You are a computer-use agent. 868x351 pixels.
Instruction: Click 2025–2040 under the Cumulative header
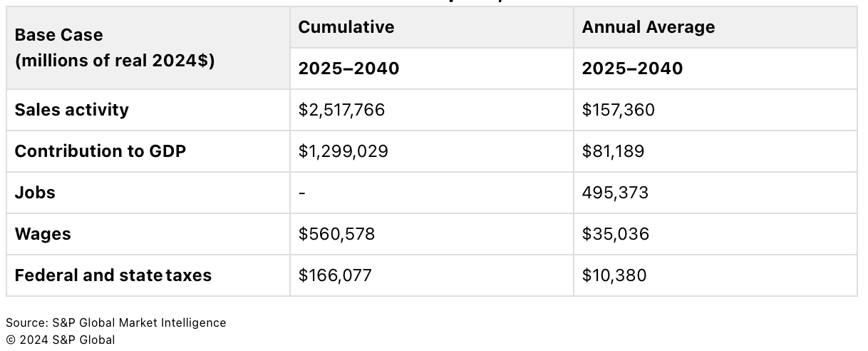pos(348,68)
